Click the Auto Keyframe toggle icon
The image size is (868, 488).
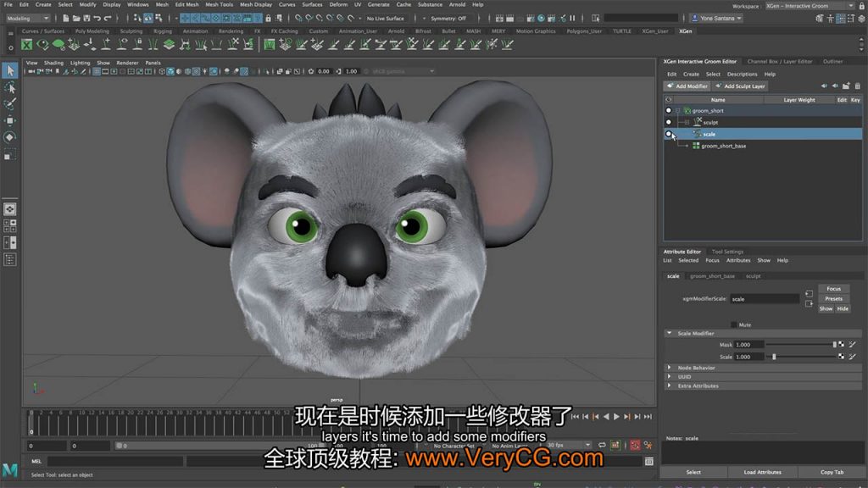tap(635, 445)
